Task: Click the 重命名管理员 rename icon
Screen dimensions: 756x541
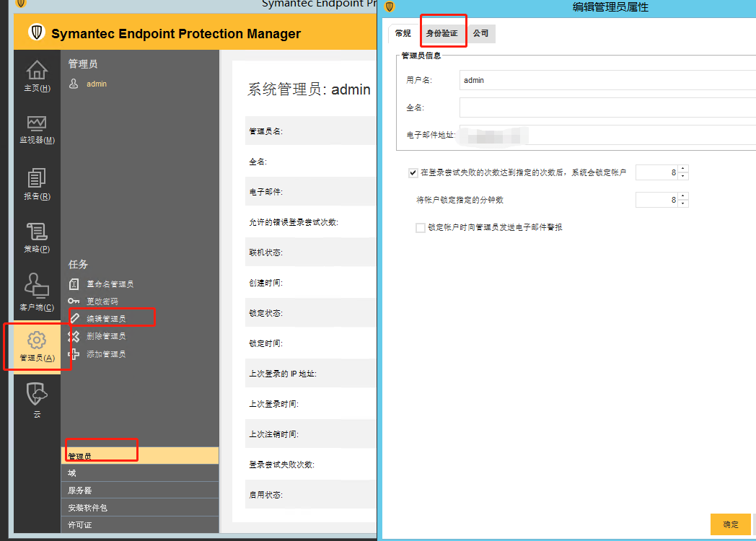Action: [74, 284]
